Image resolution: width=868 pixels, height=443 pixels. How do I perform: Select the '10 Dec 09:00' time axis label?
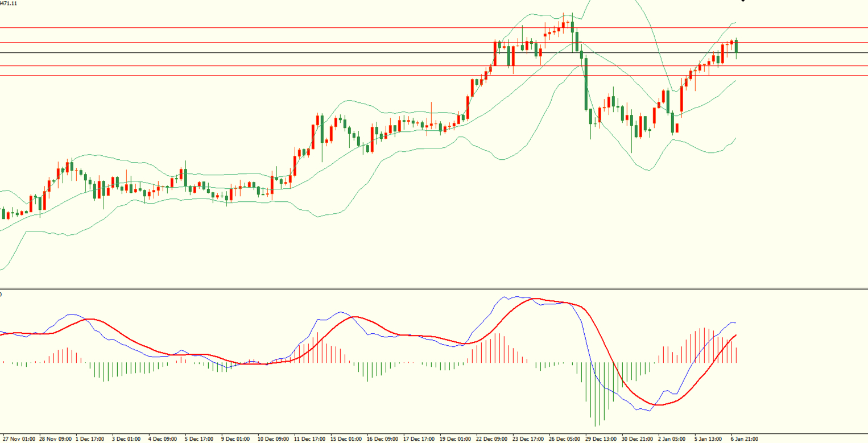[275, 439]
